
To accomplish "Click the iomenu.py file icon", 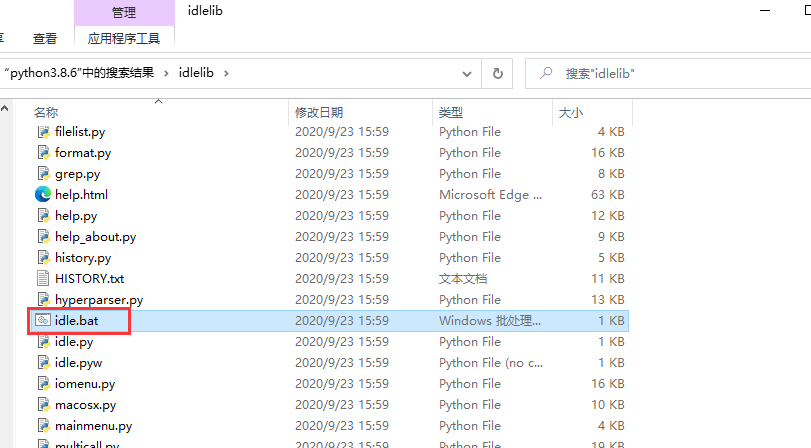I will point(43,384).
